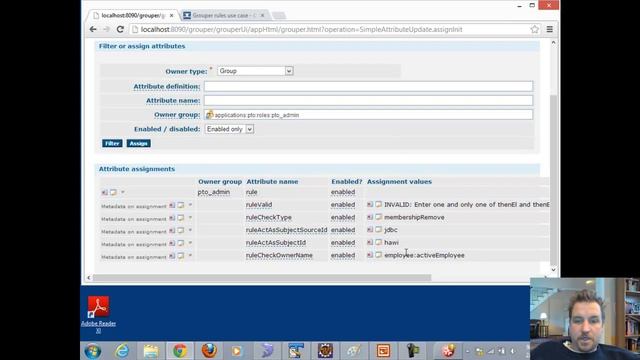Delete the ruleValid metadata assignment
Viewport: 640px width, 360px height.
(x=172, y=205)
